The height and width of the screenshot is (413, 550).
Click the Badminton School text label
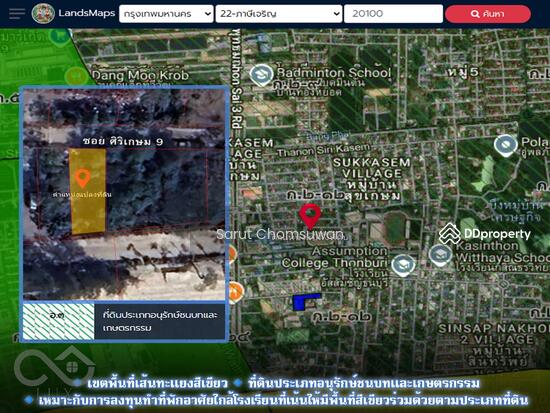[334, 72]
